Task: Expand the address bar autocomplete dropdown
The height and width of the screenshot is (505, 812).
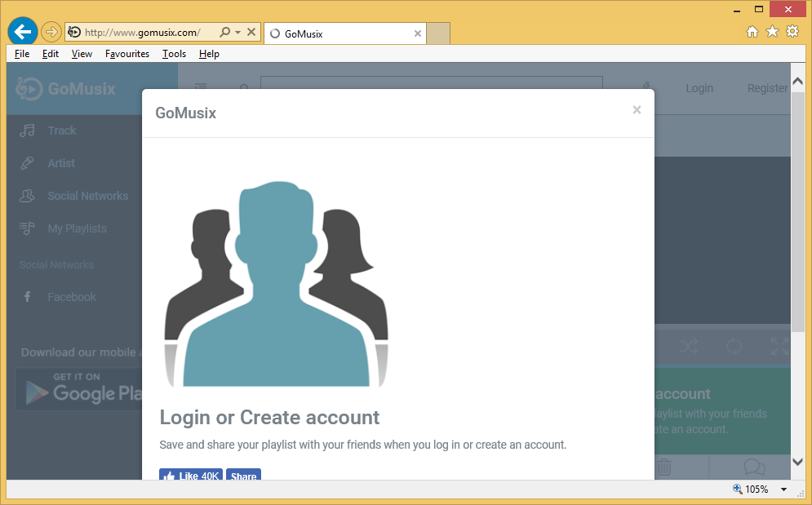Action: coord(237,33)
